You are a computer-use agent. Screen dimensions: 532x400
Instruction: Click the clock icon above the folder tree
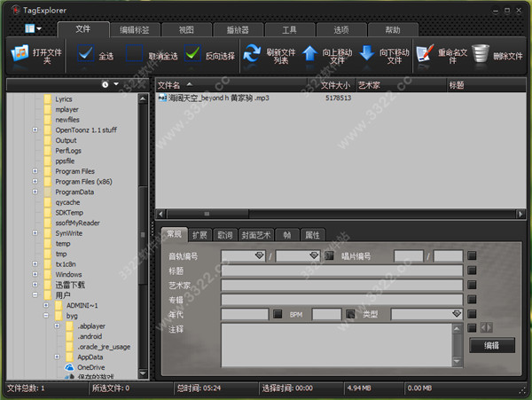point(106,84)
